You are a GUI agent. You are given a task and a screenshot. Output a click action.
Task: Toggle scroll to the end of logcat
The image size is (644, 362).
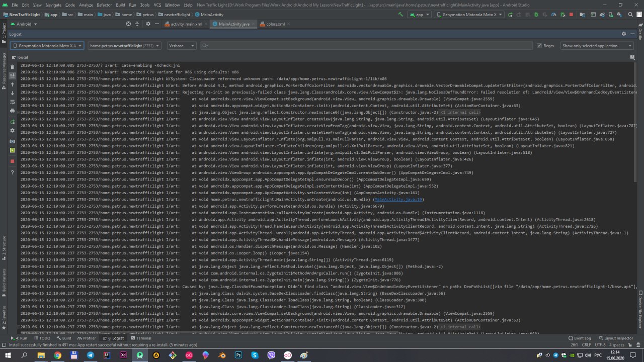(x=13, y=75)
